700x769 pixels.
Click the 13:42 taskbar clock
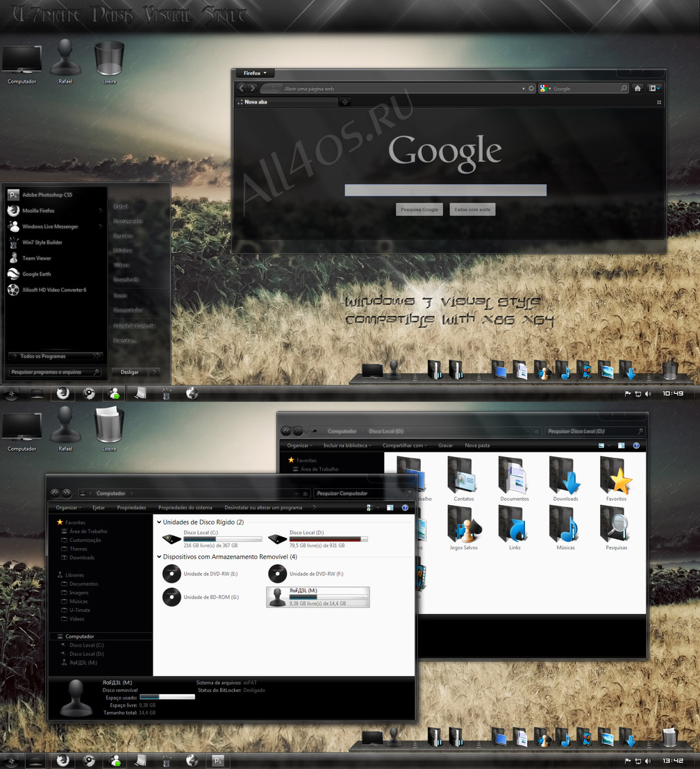coord(672,761)
